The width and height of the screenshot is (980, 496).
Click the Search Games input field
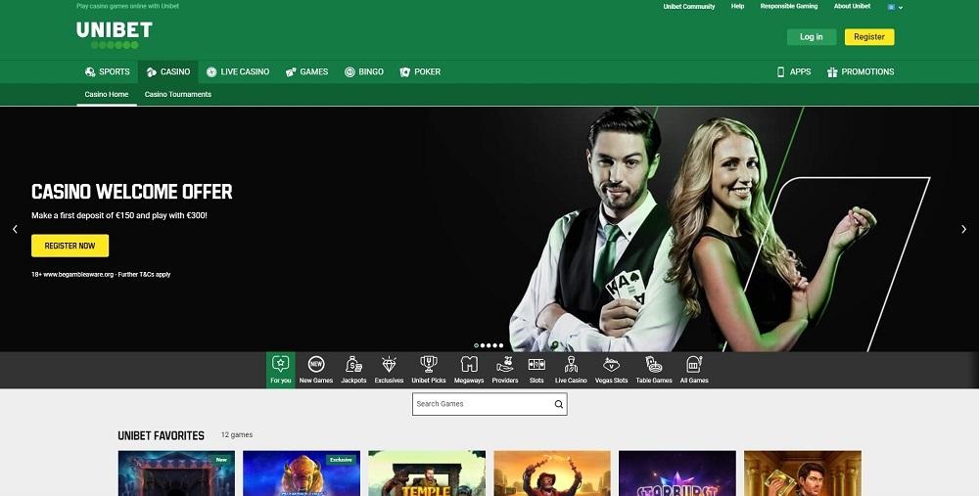pyautogui.click(x=490, y=404)
